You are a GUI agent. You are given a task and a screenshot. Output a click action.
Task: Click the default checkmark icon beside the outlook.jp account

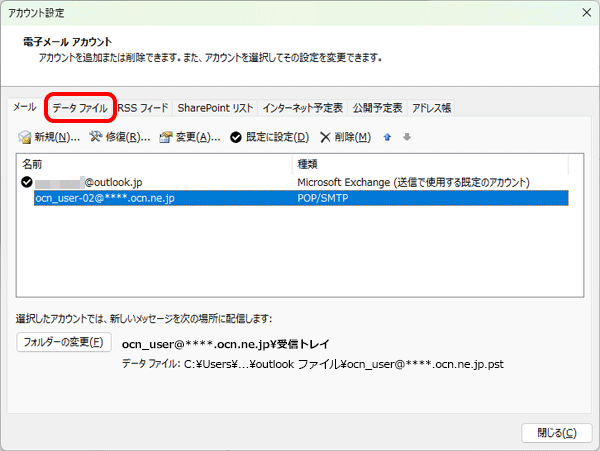[26, 182]
